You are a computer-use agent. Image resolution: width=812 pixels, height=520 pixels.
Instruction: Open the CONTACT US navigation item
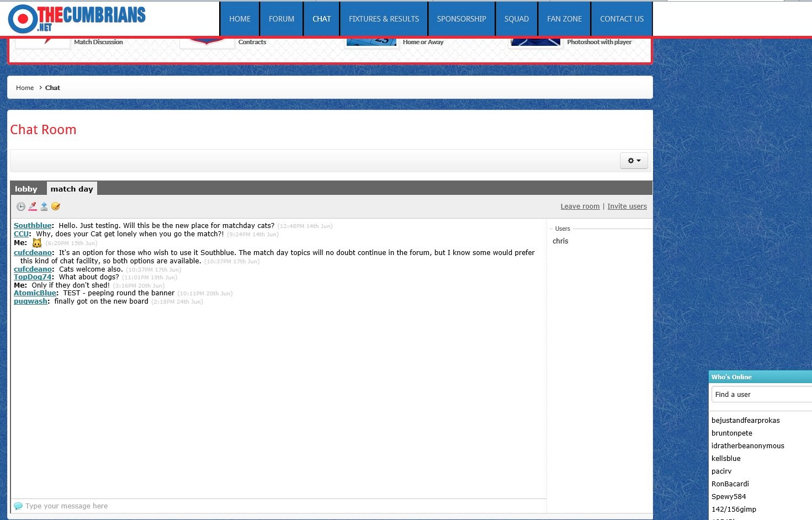click(x=622, y=19)
